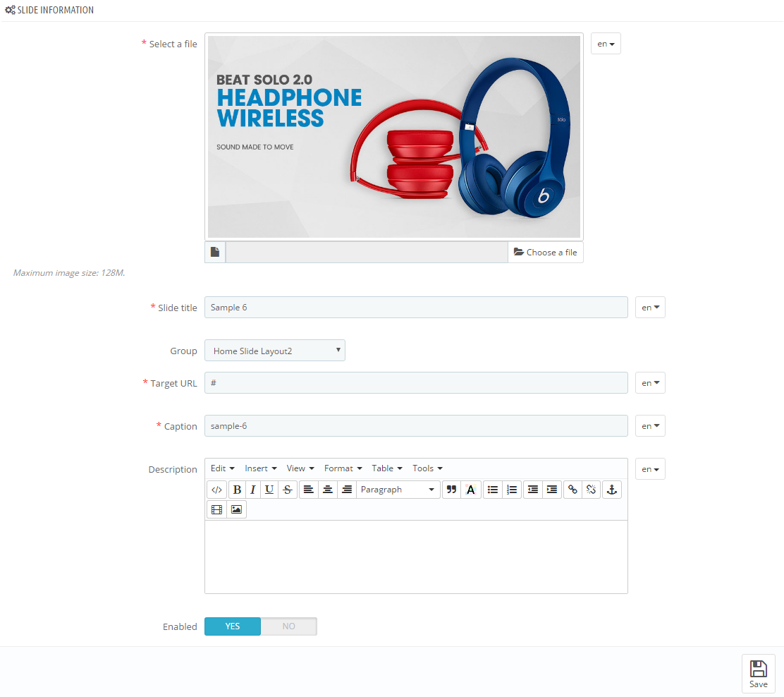Apply strikethrough in the editor toolbar

click(288, 490)
